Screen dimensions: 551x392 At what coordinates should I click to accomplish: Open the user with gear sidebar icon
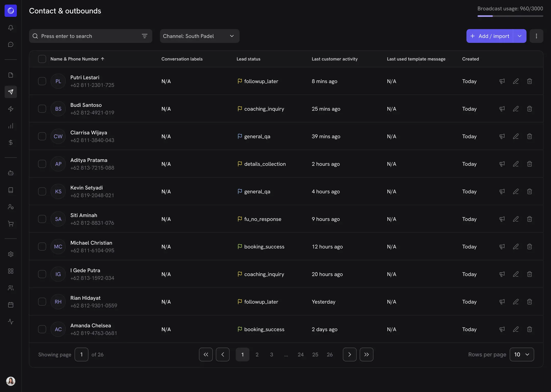click(x=11, y=207)
